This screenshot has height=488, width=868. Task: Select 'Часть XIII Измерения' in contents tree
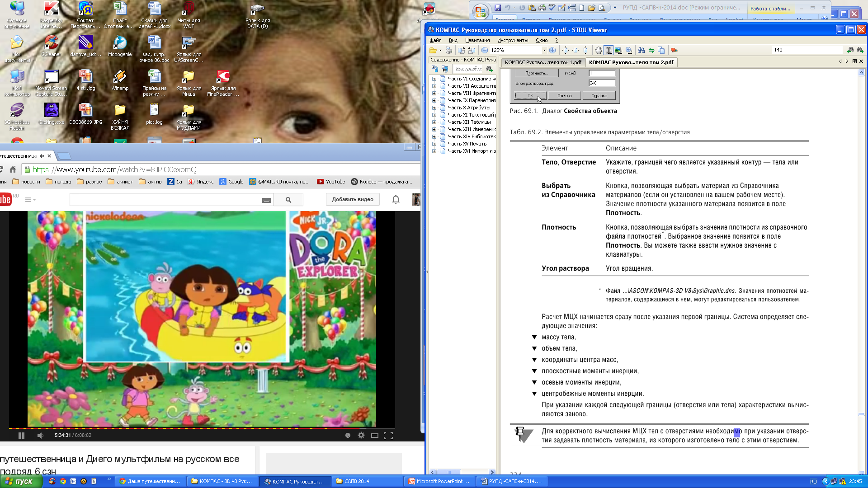[472, 129]
